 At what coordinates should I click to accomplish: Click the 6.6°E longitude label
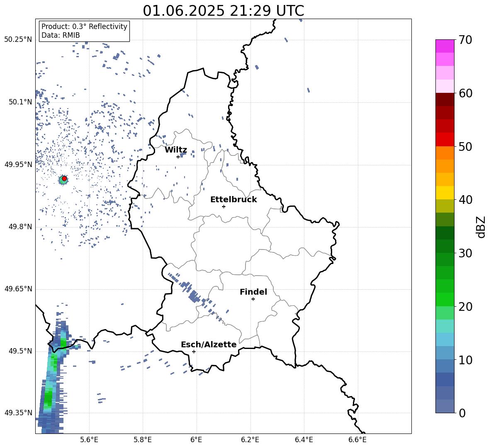point(357,440)
